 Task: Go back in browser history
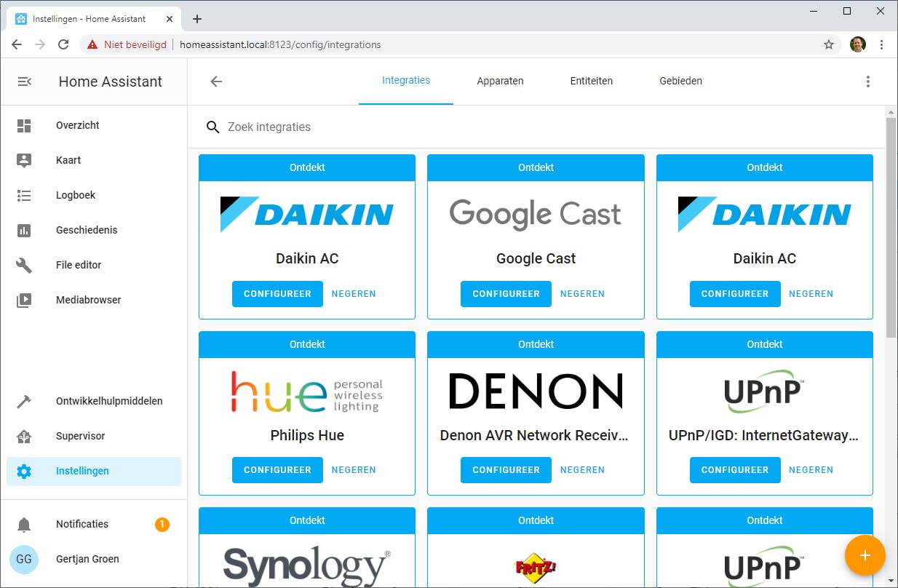point(17,44)
